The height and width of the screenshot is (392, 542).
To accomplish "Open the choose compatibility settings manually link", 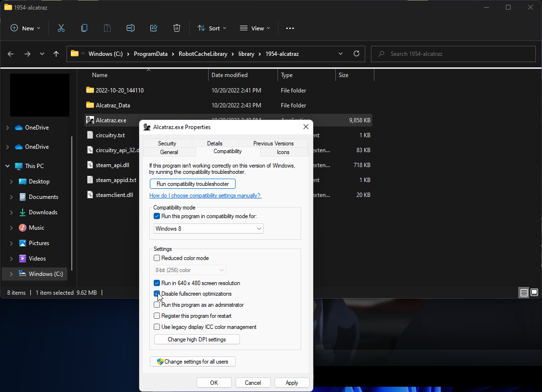I will coord(205,196).
